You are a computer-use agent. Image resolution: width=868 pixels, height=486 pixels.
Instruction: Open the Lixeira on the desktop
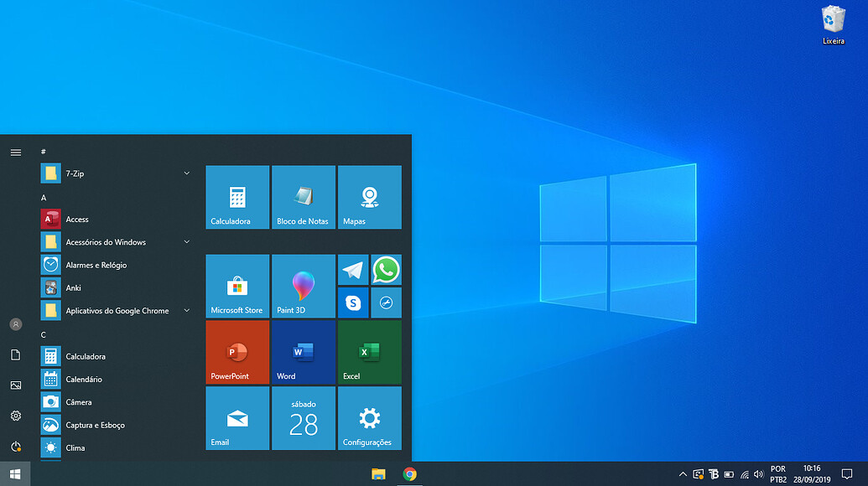pos(832,21)
